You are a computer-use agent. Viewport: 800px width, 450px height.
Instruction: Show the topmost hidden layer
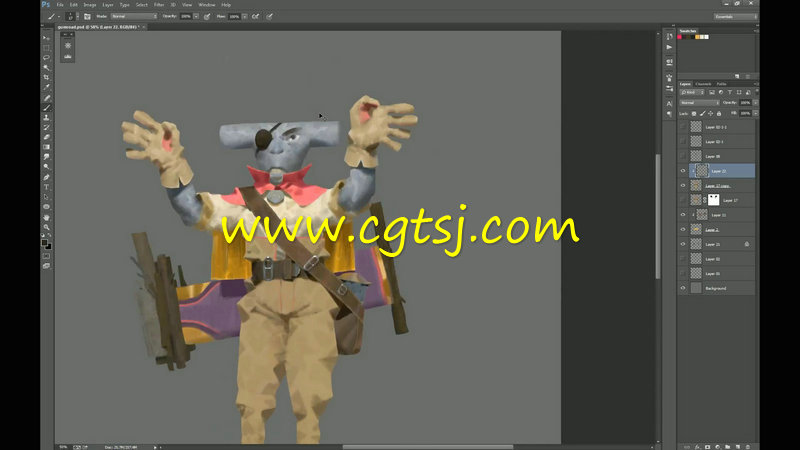[x=683, y=127]
